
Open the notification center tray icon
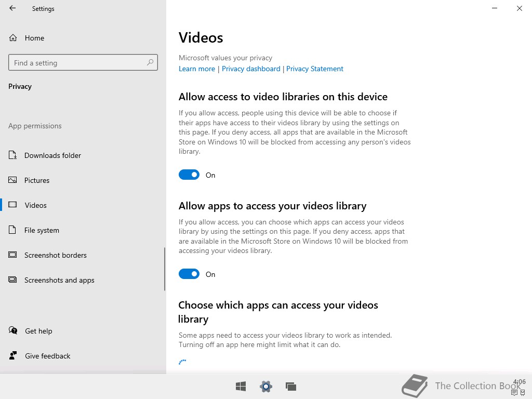pos(514,393)
